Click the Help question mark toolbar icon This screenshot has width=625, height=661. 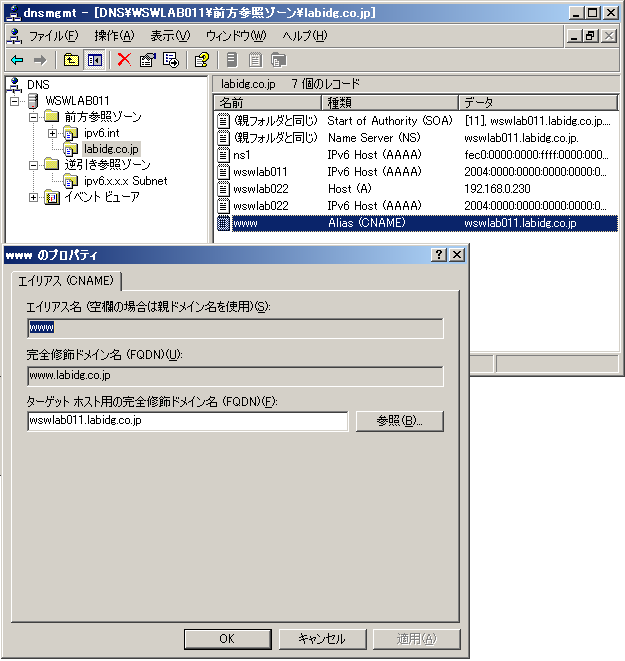tap(201, 60)
